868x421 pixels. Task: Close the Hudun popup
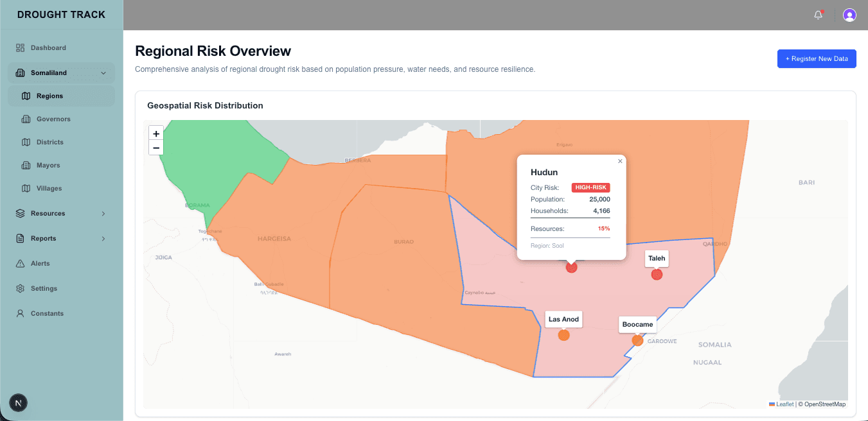coord(620,161)
